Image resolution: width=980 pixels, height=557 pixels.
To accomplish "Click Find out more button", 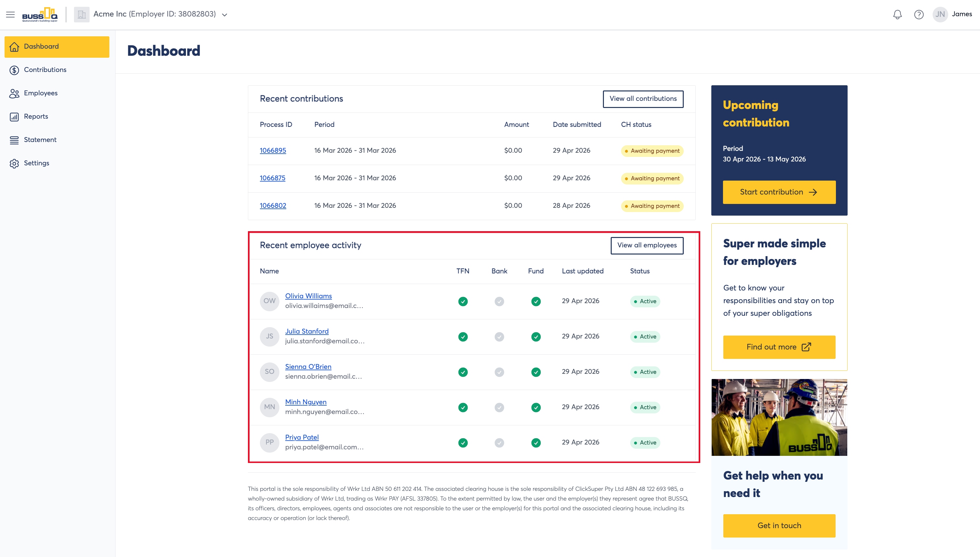I will (x=779, y=347).
